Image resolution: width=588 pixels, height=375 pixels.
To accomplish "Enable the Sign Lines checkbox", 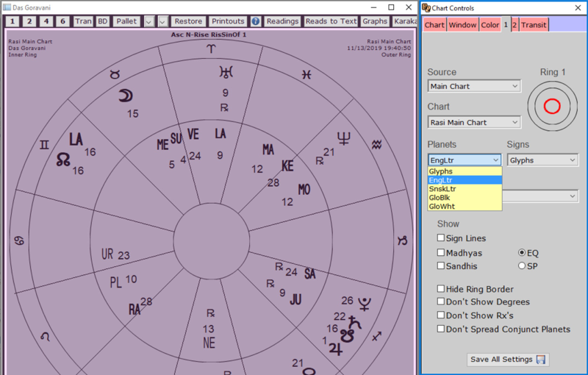I will pos(441,238).
